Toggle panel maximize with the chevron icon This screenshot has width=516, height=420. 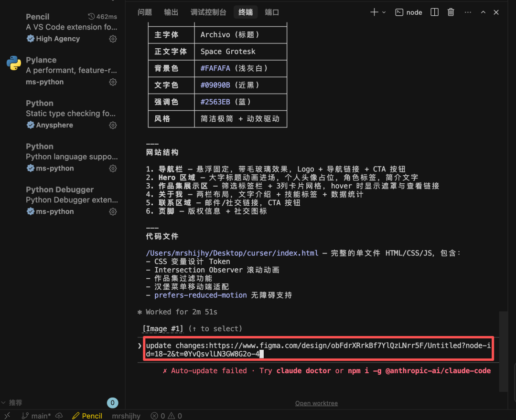click(483, 12)
